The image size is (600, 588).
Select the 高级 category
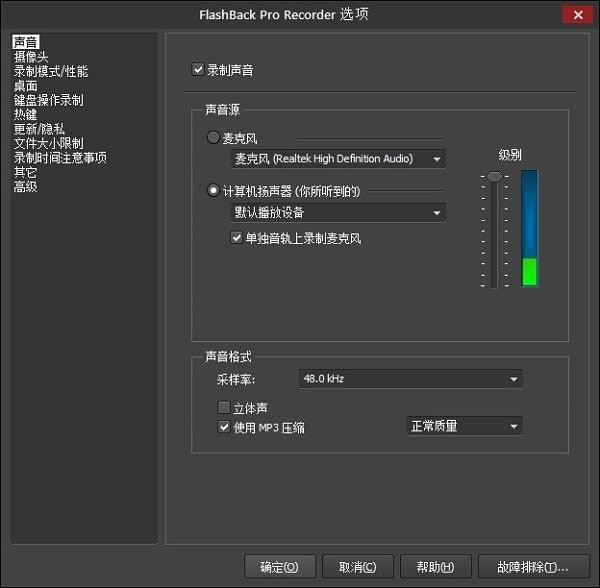(x=25, y=186)
